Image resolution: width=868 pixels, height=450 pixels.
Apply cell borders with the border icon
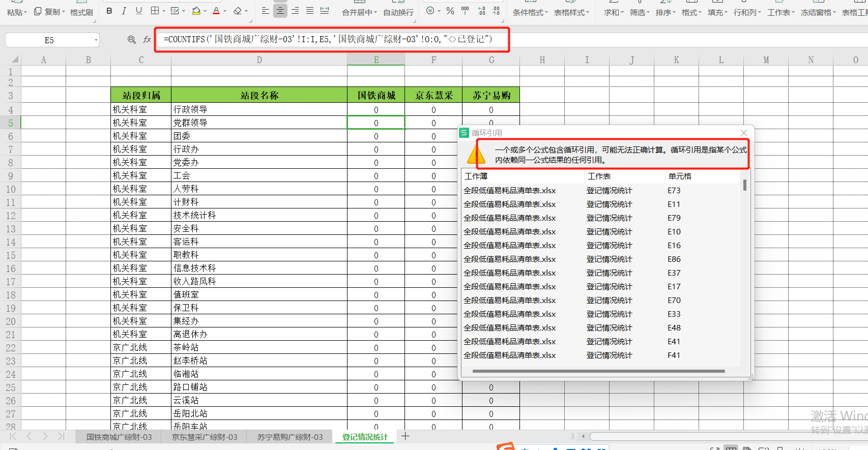click(x=155, y=11)
